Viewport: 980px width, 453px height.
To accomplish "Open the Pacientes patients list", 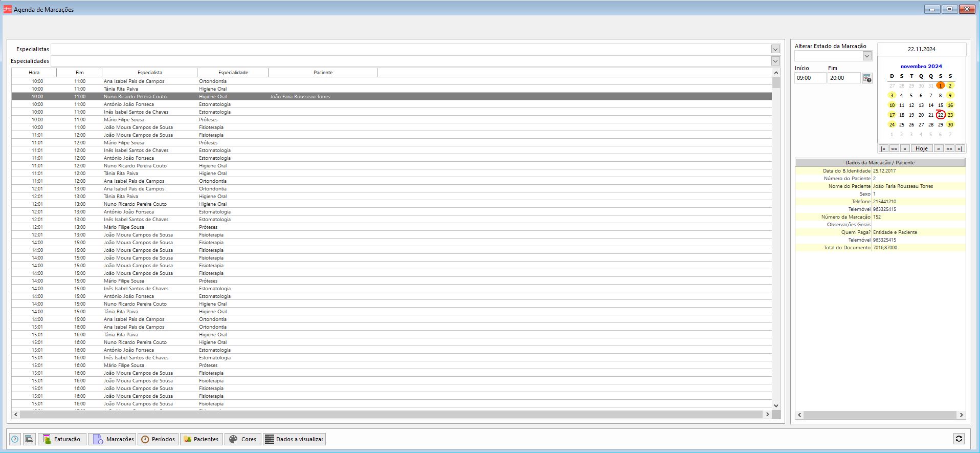I will tap(202, 439).
